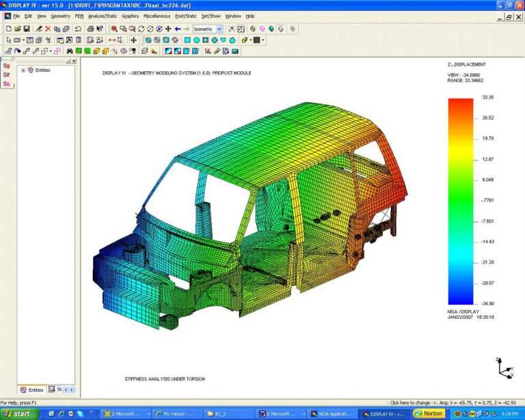Open the Isometric view dropdown
525x420 pixels.
point(219,29)
